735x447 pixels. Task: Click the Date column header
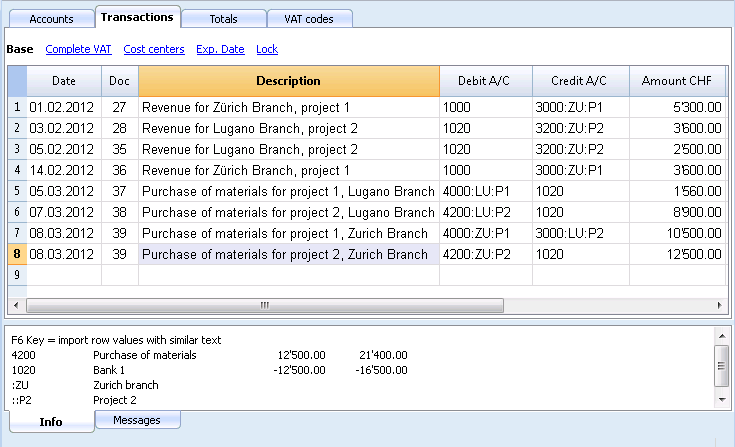tap(64, 81)
